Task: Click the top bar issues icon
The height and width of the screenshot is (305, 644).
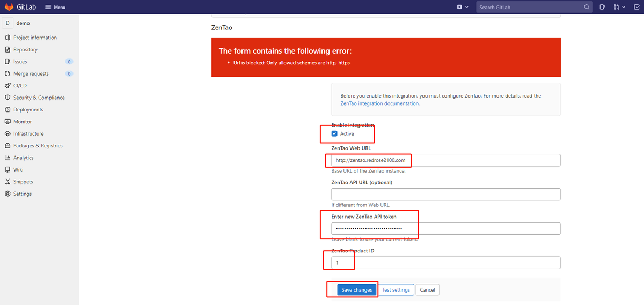Action: (x=602, y=7)
